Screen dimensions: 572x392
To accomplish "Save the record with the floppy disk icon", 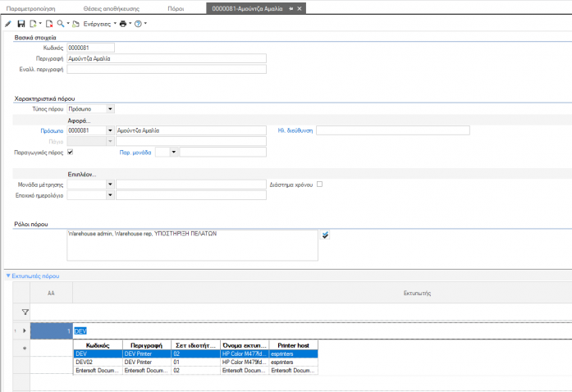I will pyautogui.click(x=21, y=24).
